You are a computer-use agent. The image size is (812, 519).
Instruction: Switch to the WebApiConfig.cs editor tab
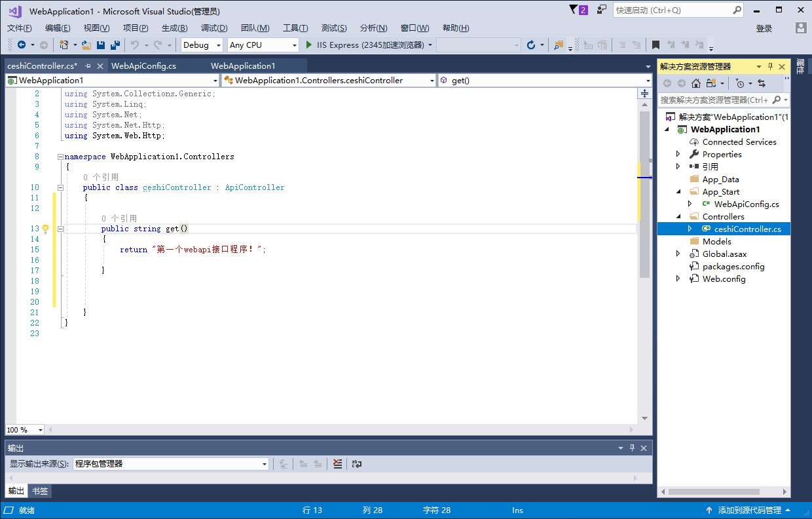click(x=143, y=66)
